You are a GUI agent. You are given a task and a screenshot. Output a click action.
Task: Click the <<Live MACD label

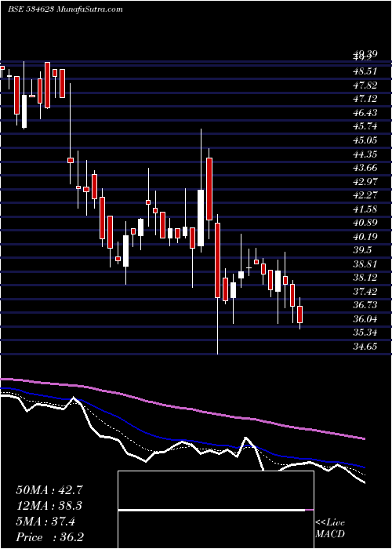tap(330, 528)
